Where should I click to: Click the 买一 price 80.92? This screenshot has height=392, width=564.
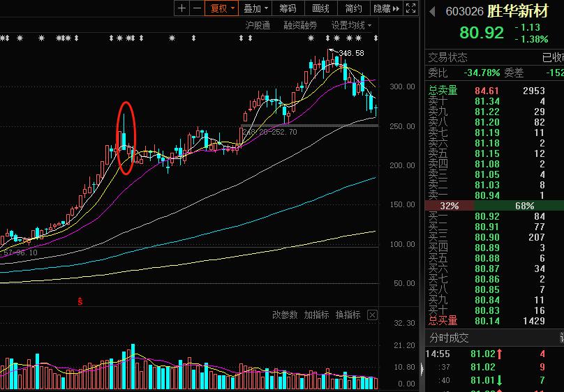487,216
